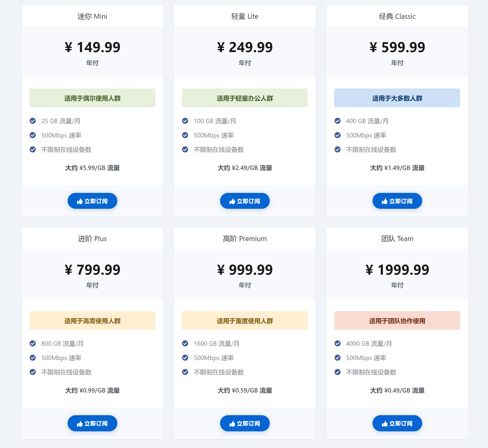This screenshot has height=448, width=488.
Task: Select the 高阶 Premium header
Action: point(245,238)
